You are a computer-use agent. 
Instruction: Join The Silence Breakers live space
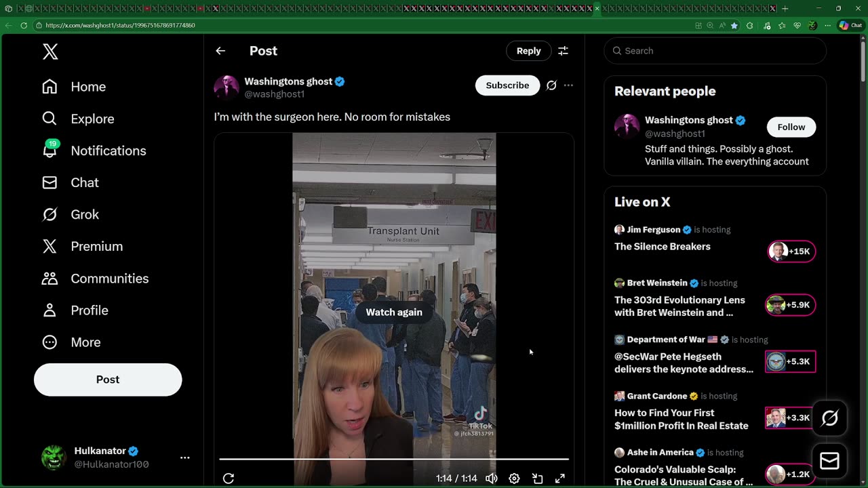pyautogui.click(x=663, y=247)
